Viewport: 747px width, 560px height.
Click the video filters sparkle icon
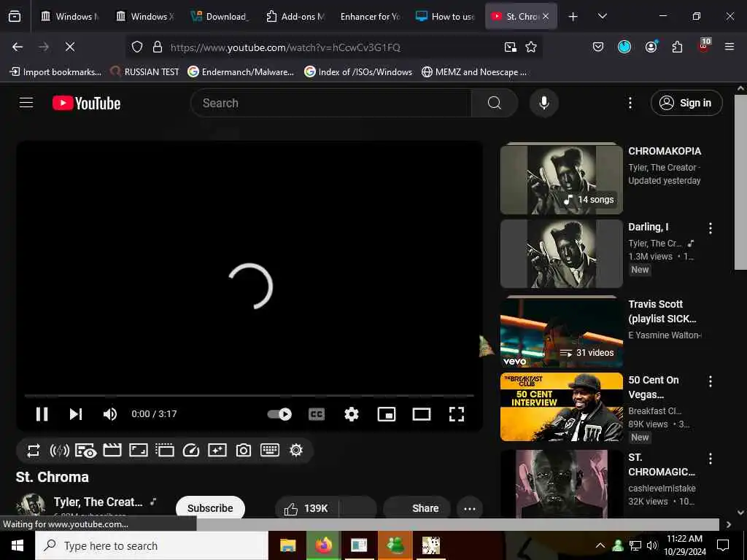click(x=217, y=451)
